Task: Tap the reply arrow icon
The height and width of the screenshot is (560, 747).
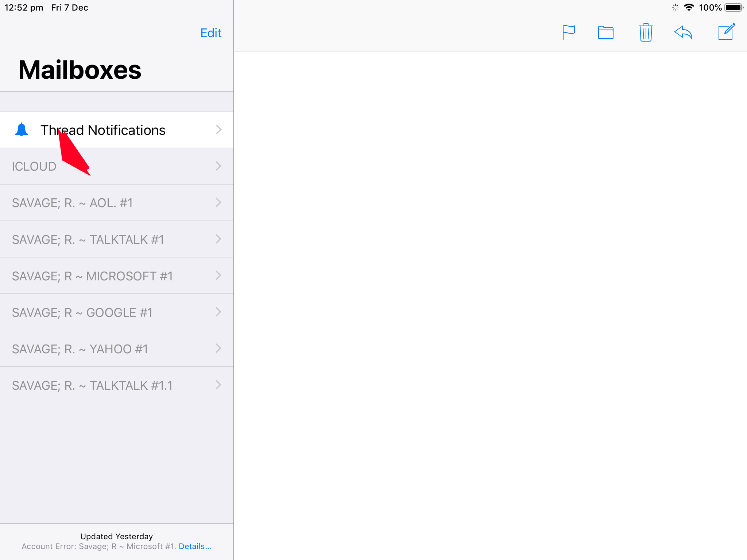Action: point(683,33)
